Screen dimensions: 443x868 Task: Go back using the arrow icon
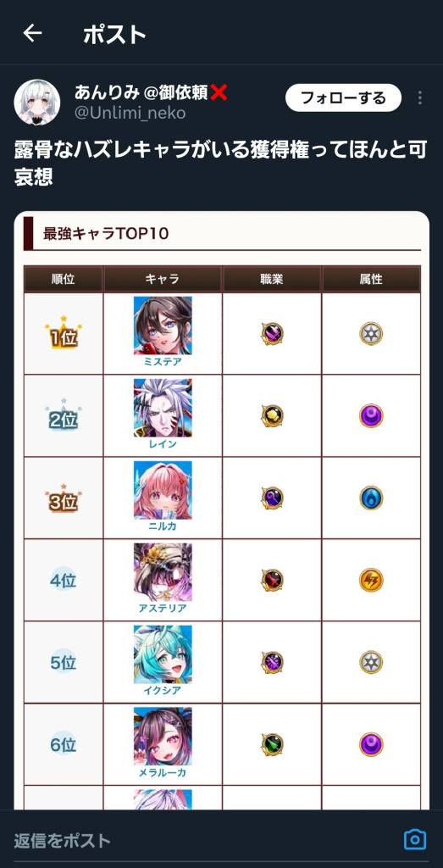click(32, 34)
